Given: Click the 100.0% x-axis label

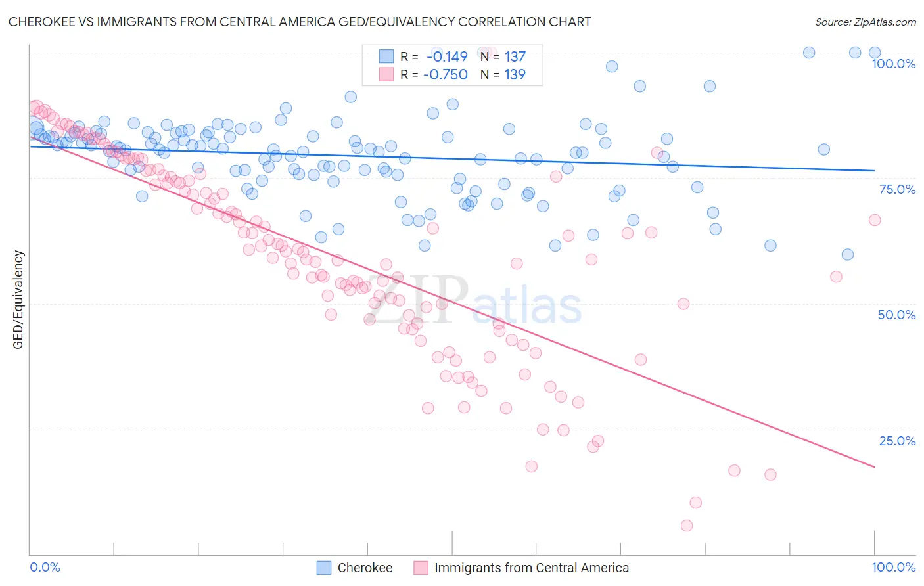Looking at the screenshot, I should [x=893, y=567].
